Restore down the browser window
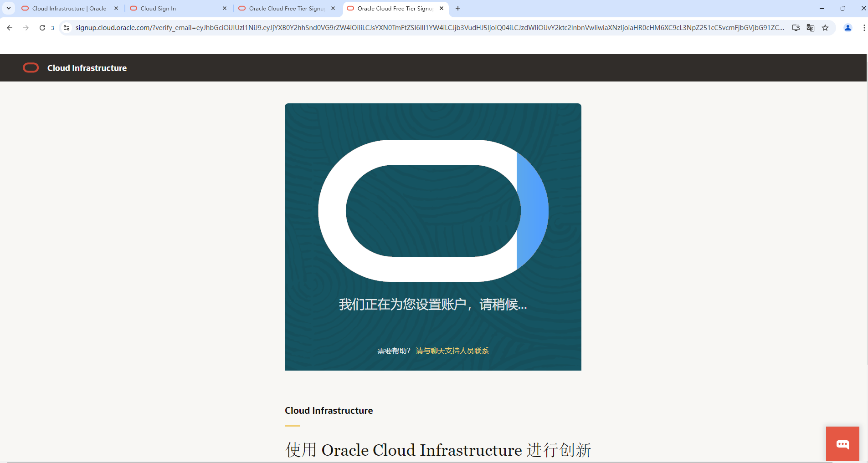The width and height of the screenshot is (868, 463). 843,8
